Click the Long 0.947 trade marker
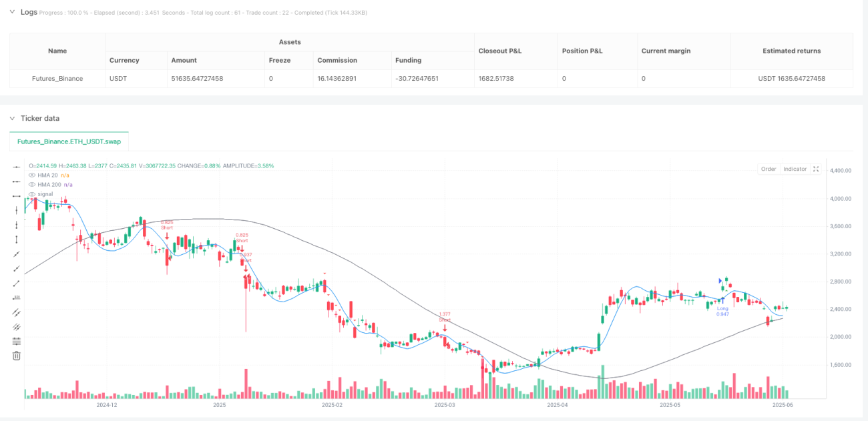The image size is (868, 421). (722, 310)
